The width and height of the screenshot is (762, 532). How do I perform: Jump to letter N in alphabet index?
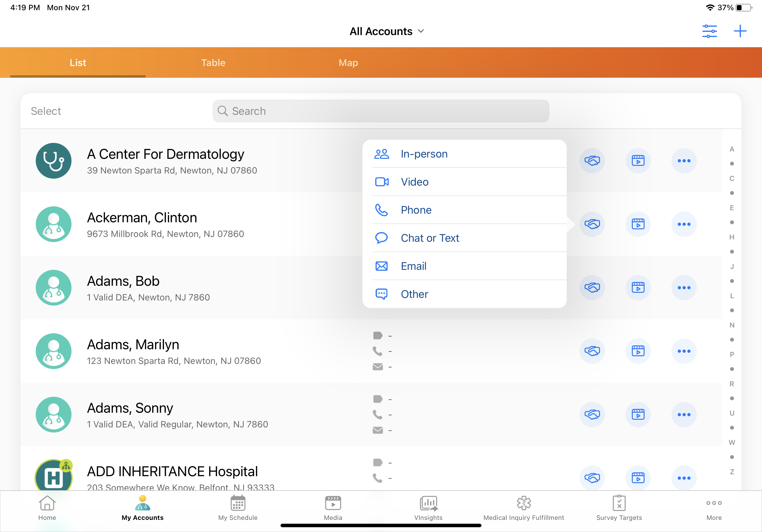click(731, 325)
